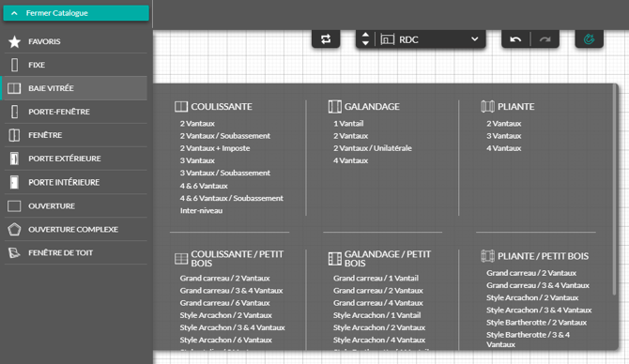The height and width of the screenshot is (364, 629).
Task: Click the Galandage / Petit Bois icon
Action: [x=334, y=259]
